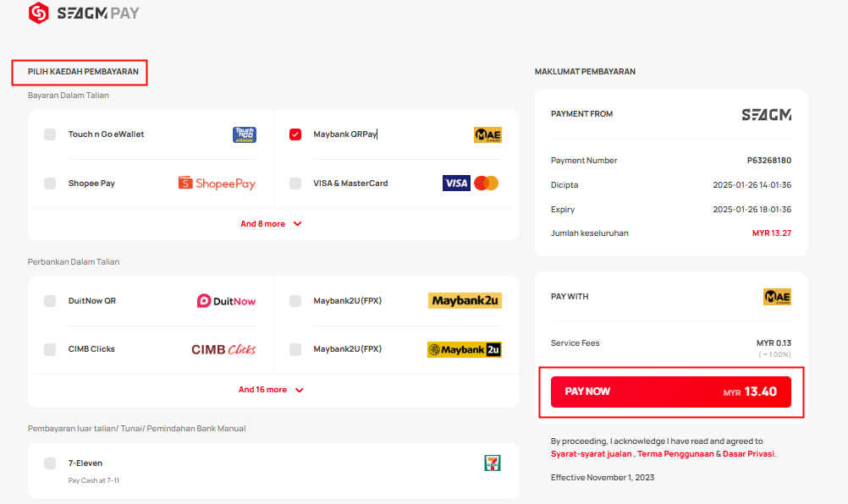848x504 pixels.
Task: Click the Pembayaran luar talian section label
Action: pos(137,429)
